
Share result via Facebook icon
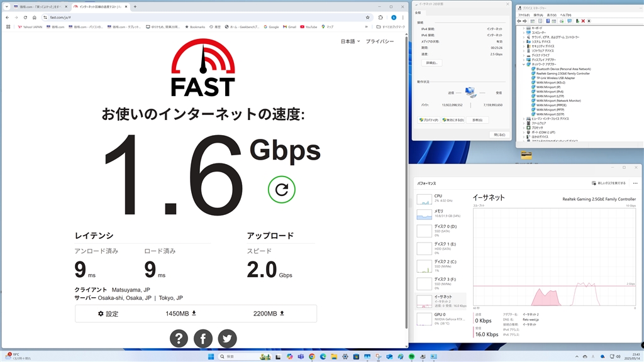pos(203,339)
